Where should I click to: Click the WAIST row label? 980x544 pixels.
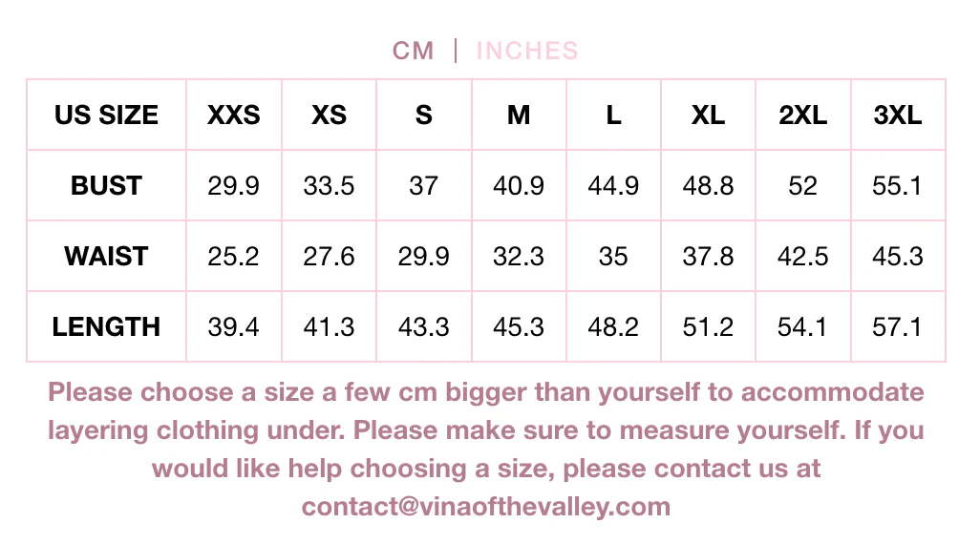point(106,256)
